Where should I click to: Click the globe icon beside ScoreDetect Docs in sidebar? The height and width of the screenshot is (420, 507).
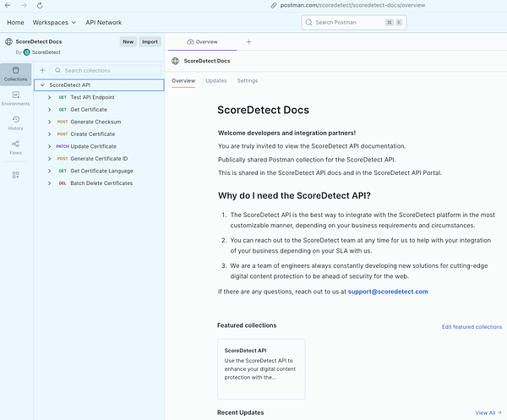point(8,41)
